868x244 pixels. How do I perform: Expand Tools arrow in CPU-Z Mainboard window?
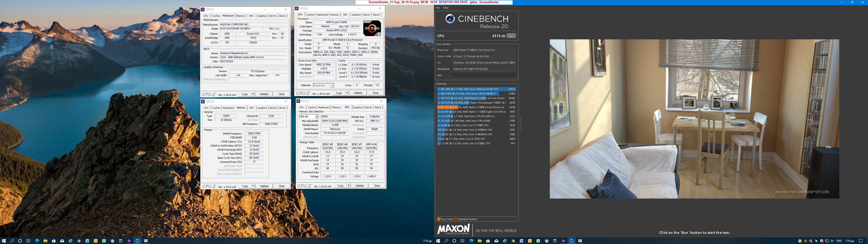(x=253, y=94)
